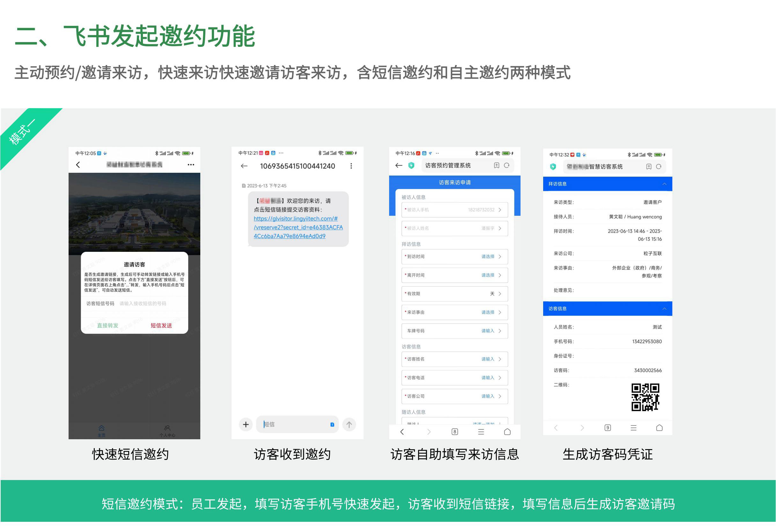Screen dimensions: 776x532
Task: Open glvisitor invitation link in SMS
Action: pyautogui.click(x=298, y=227)
